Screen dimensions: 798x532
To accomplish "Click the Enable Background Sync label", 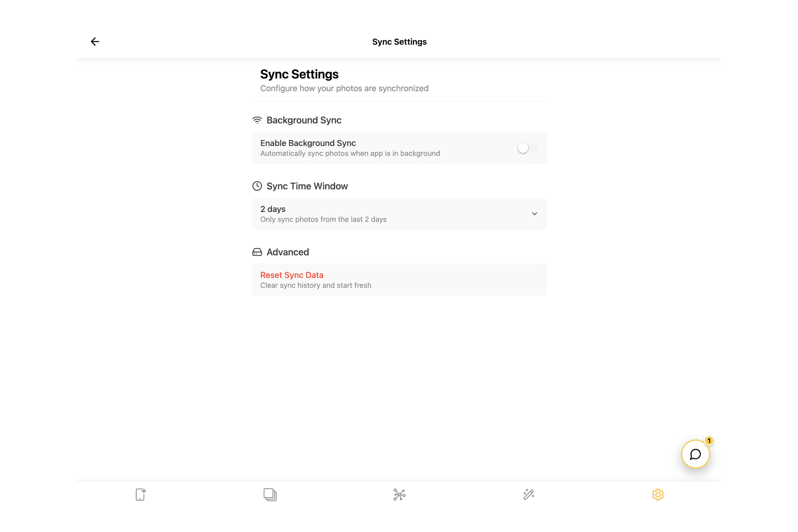I will [x=308, y=143].
